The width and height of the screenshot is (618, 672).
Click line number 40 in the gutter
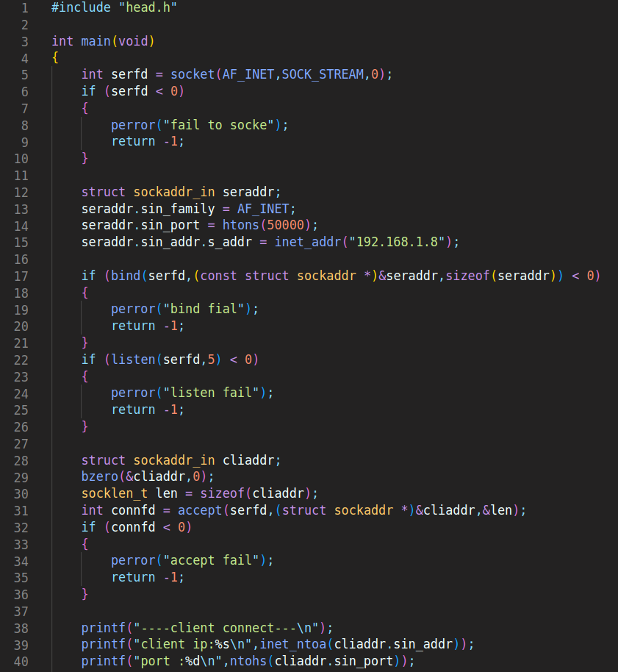(x=21, y=661)
